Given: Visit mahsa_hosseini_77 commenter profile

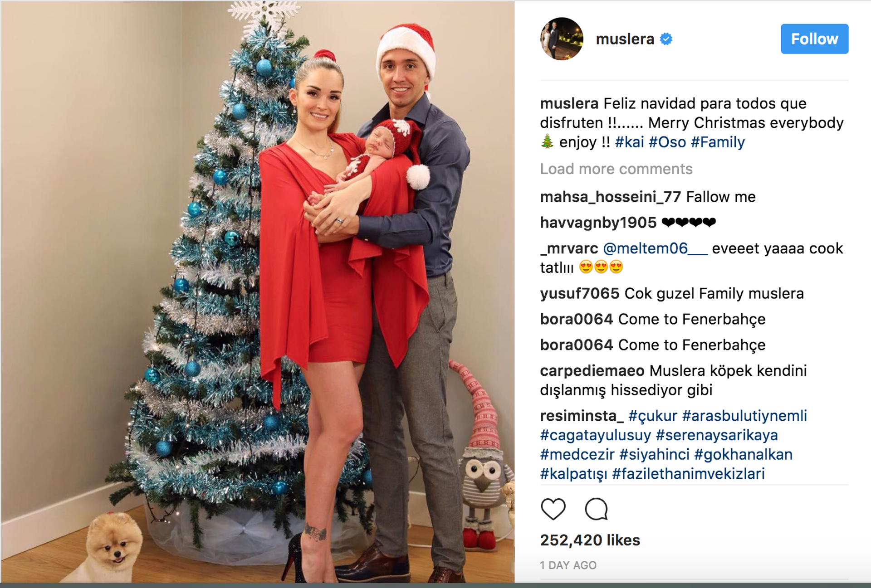Looking at the screenshot, I should tap(610, 197).
